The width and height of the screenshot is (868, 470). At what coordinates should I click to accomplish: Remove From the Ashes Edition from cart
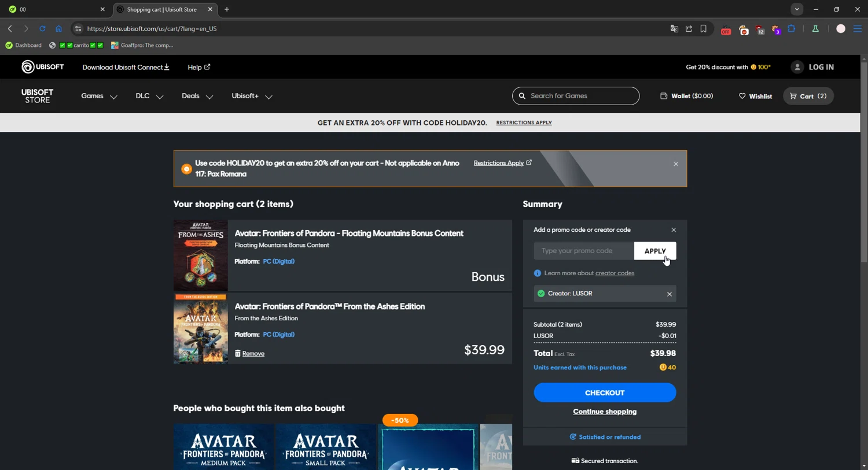[x=249, y=353]
